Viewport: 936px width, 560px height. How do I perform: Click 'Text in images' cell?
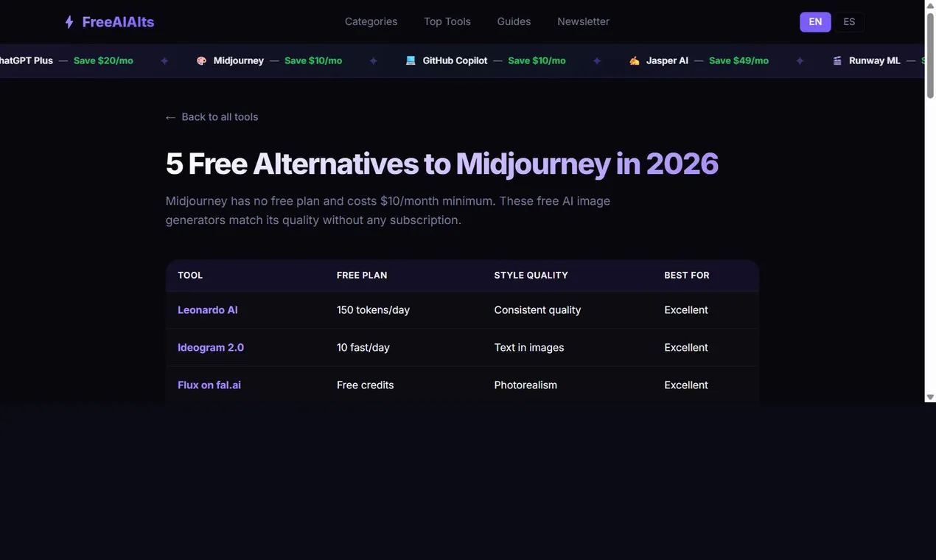coord(529,347)
